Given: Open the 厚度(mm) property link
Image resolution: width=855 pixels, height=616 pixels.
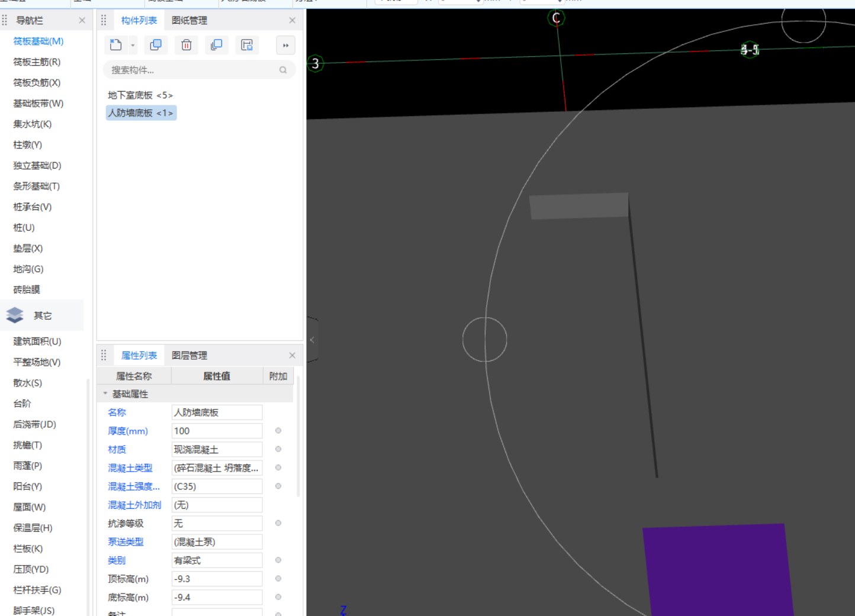Looking at the screenshot, I should click(128, 431).
